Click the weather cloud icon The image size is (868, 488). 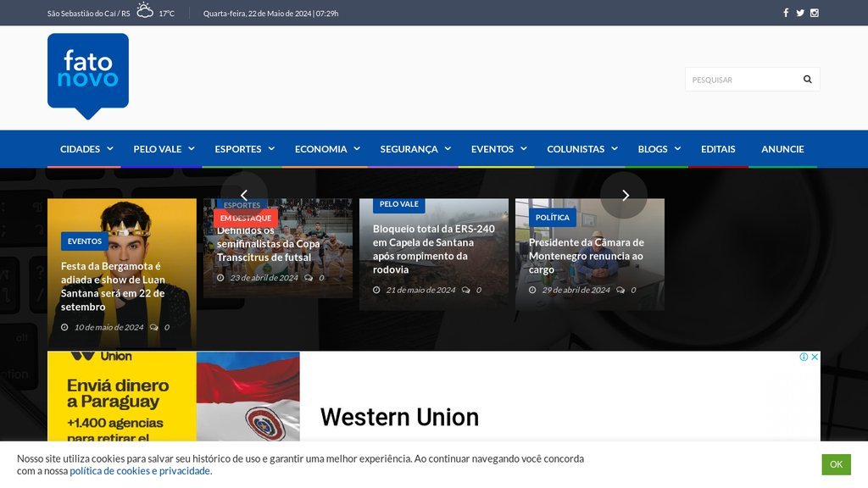click(144, 10)
